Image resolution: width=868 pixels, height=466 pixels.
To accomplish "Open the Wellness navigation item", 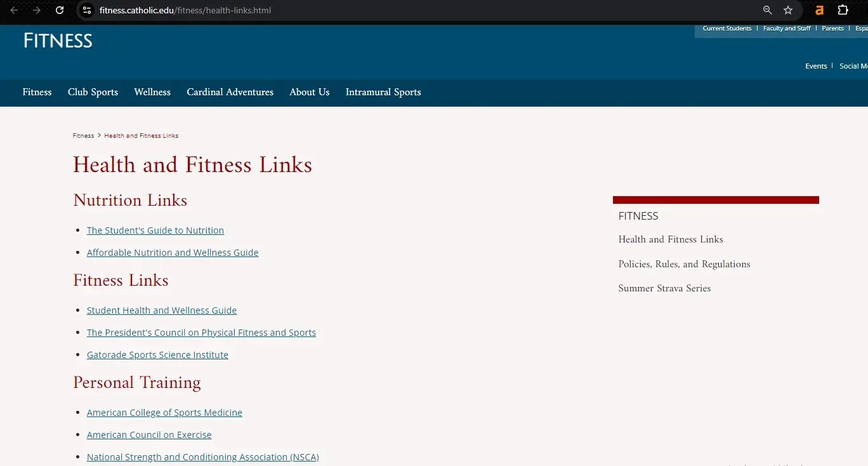I will (x=152, y=92).
